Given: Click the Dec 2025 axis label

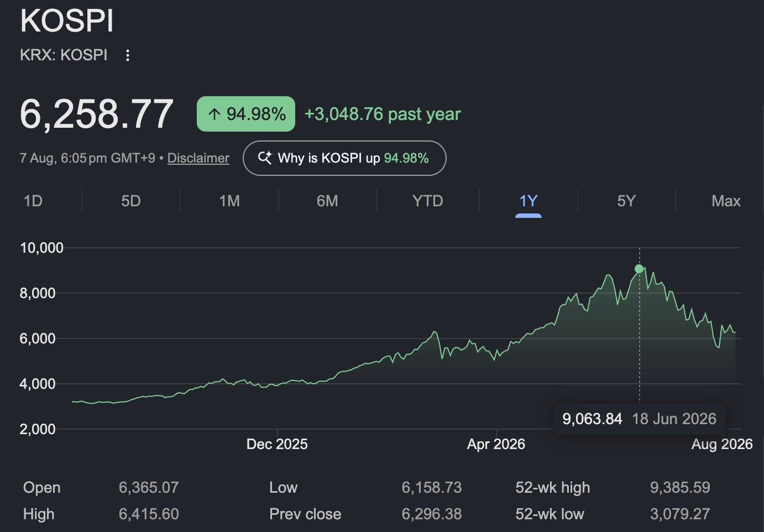Looking at the screenshot, I should point(277,444).
